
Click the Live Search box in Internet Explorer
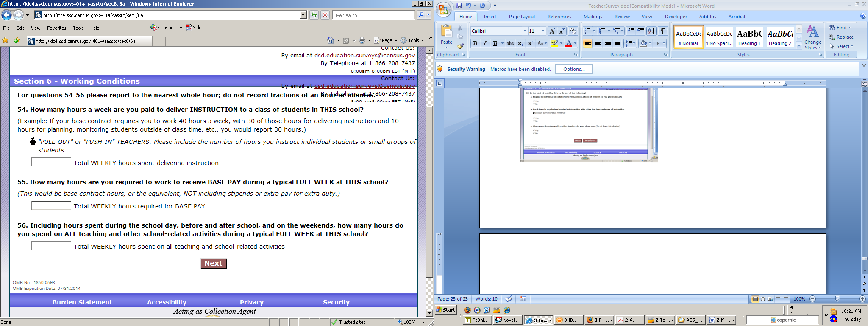coord(373,15)
